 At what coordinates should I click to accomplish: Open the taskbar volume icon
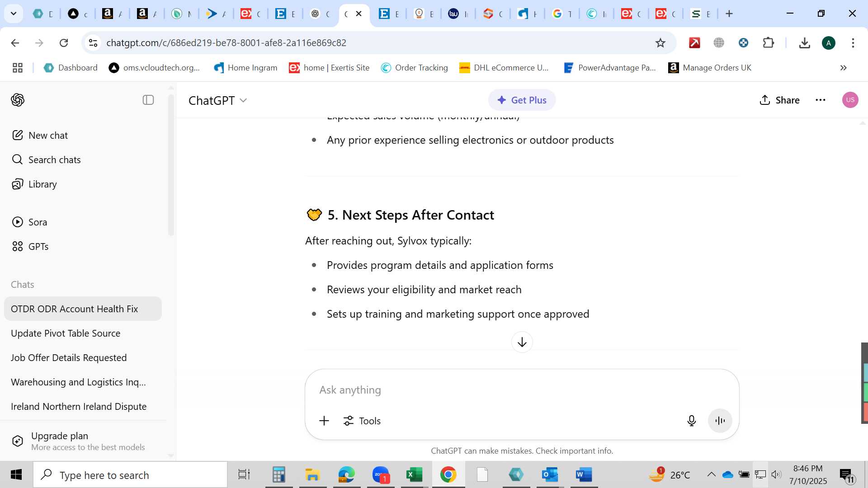click(x=776, y=474)
